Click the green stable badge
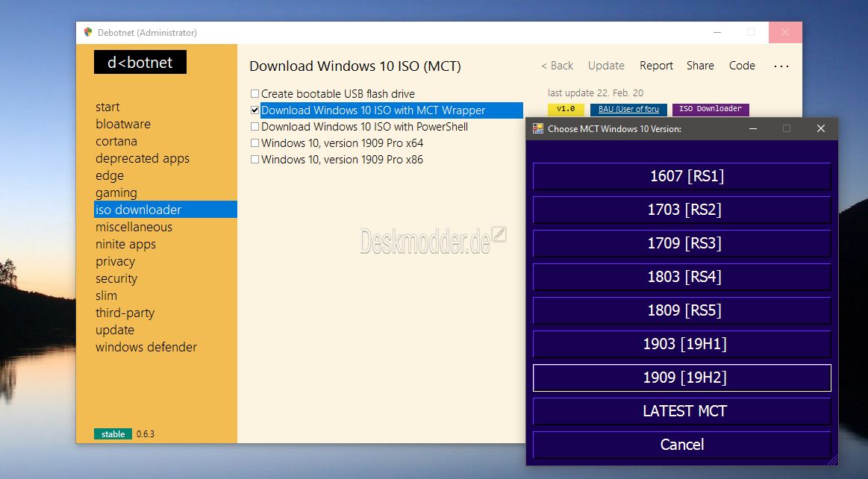The image size is (868, 479). 113,434
